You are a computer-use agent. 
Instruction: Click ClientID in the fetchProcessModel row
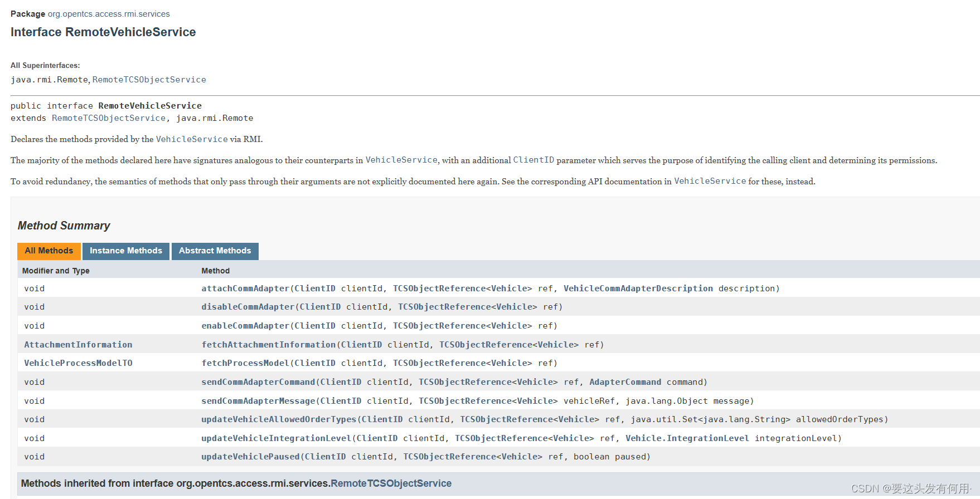315,363
